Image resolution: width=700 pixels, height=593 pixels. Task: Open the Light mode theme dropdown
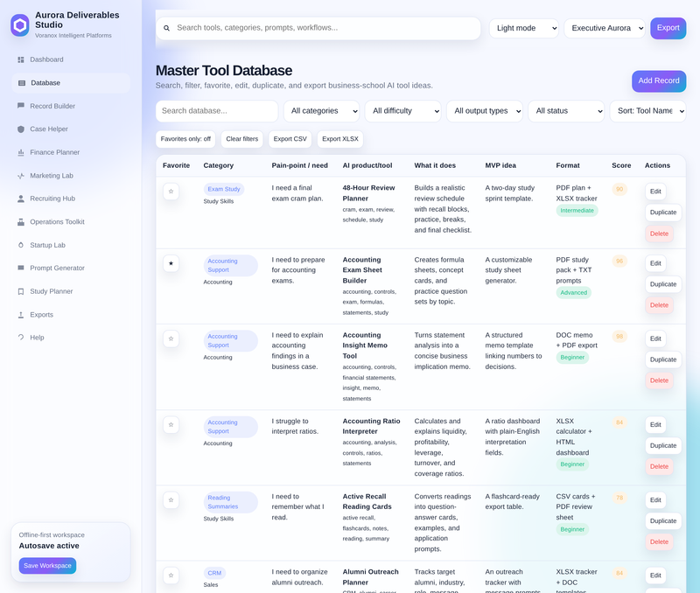click(524, 28)
